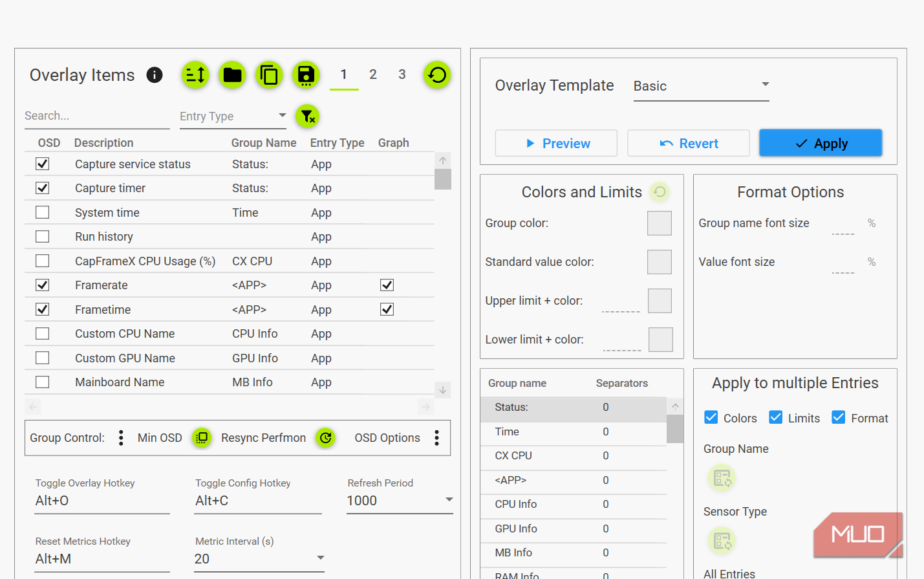Click the Upper limit value field
The height and width of the screenshot is (579, 924).
(x=621, y=303)
